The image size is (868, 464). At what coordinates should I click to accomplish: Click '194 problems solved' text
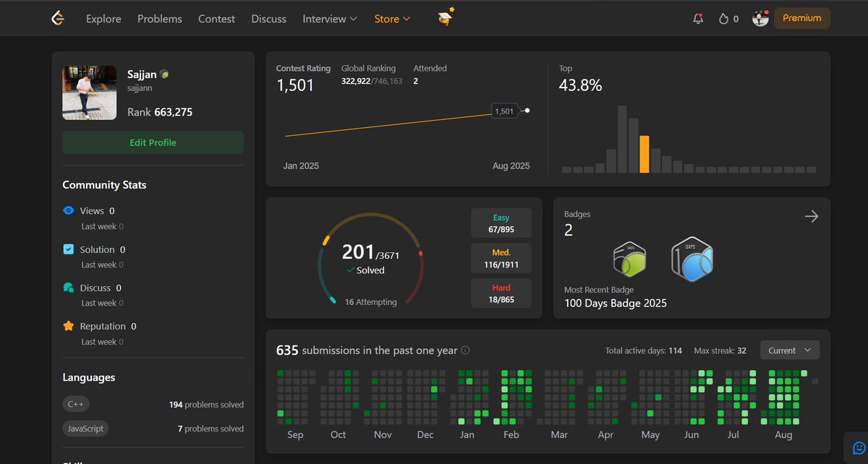pos(206,405)
